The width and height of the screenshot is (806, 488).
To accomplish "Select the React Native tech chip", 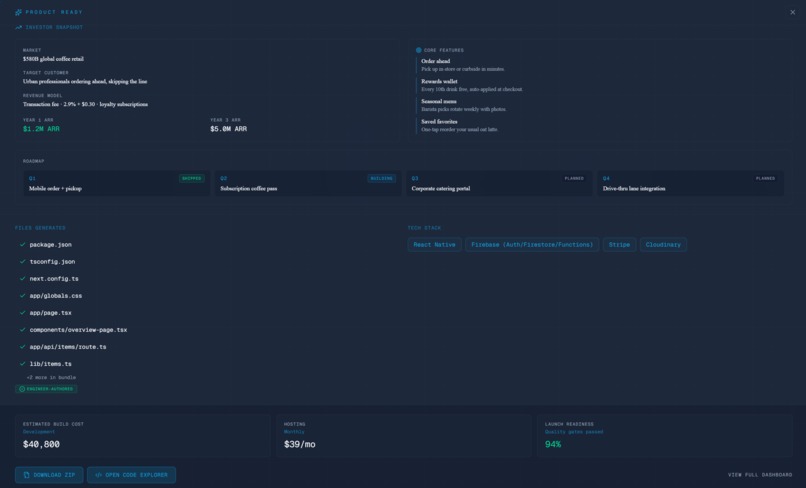I will pyautogui.click(x=434, y=245).
